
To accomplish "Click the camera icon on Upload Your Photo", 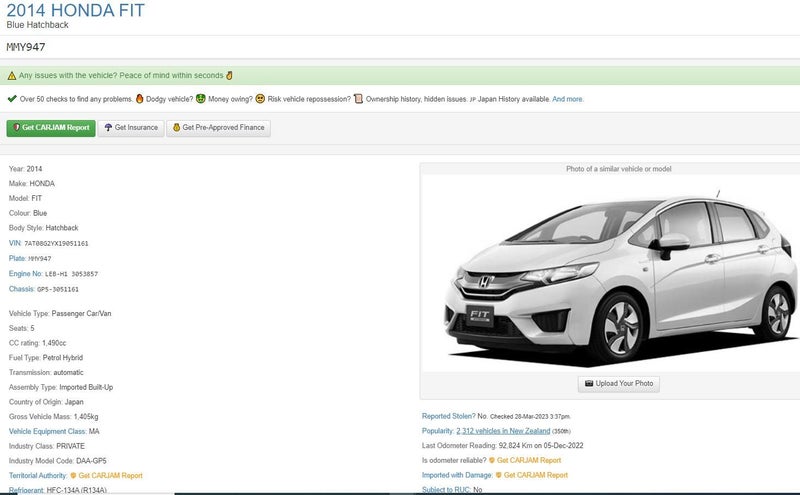I will [589, 383].
